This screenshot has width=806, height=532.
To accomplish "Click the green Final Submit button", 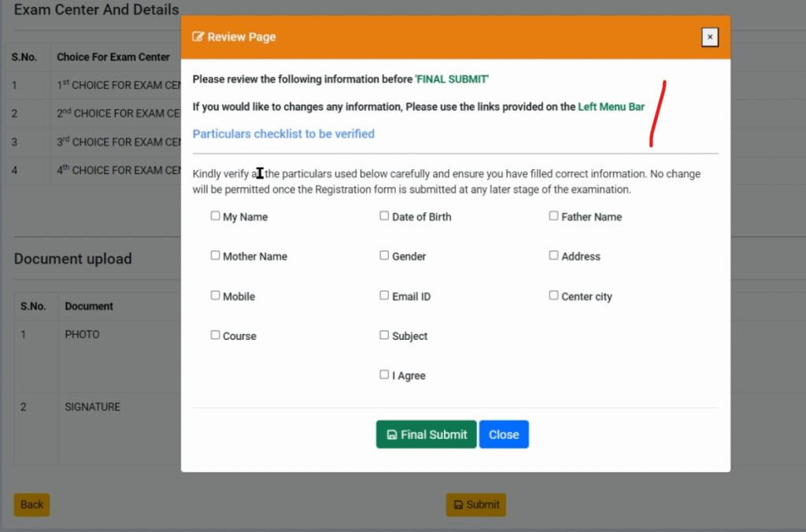I will pyautogui.click(x=426, y=434).
